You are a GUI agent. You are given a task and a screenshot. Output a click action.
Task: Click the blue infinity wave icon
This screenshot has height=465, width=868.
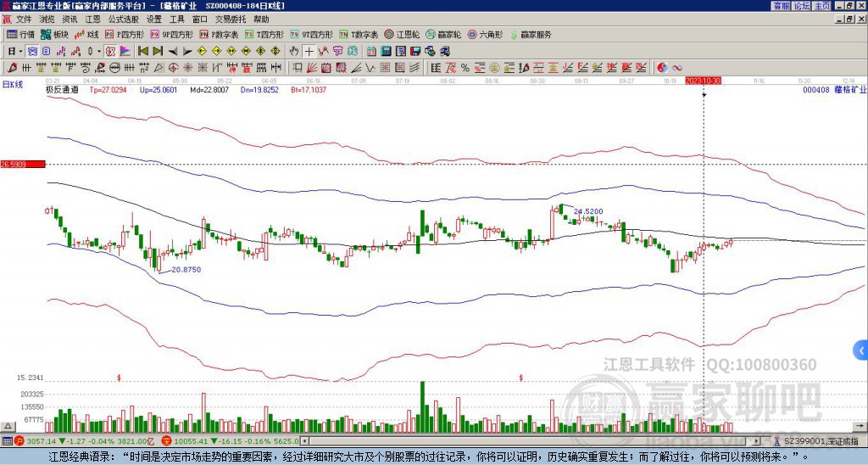(x=677, y=68)
